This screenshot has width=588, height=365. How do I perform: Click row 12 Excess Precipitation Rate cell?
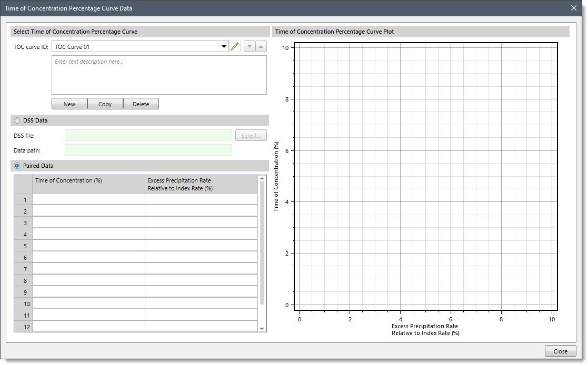coord(201,327)
